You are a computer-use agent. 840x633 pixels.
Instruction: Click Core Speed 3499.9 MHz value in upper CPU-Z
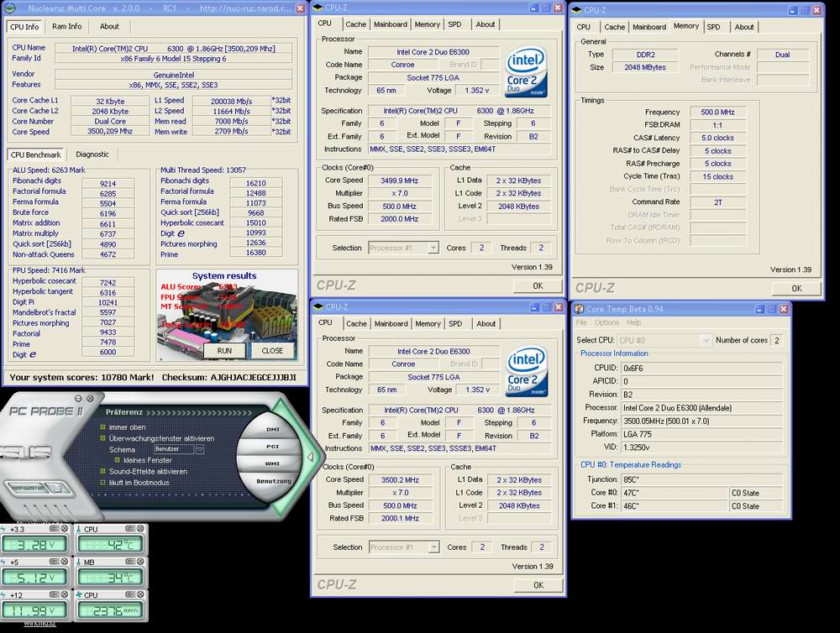[399, 180]
